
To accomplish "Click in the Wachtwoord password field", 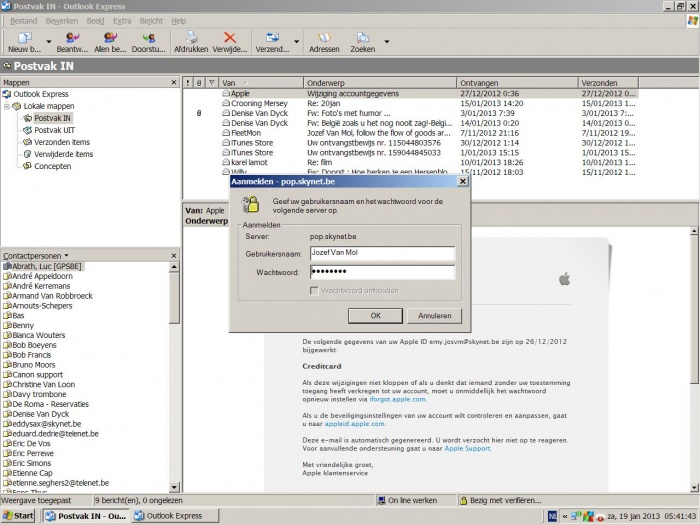I will pyautogui.click(x=381, y=272).
